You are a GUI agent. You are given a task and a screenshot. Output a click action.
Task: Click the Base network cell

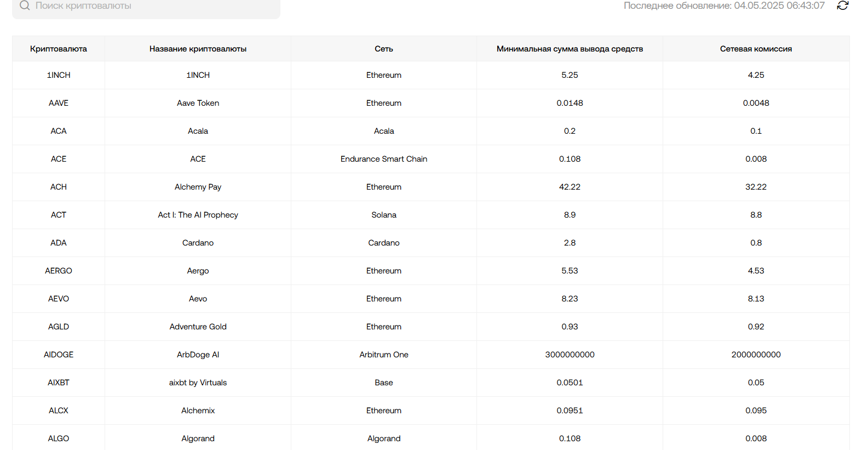[384, 383]
